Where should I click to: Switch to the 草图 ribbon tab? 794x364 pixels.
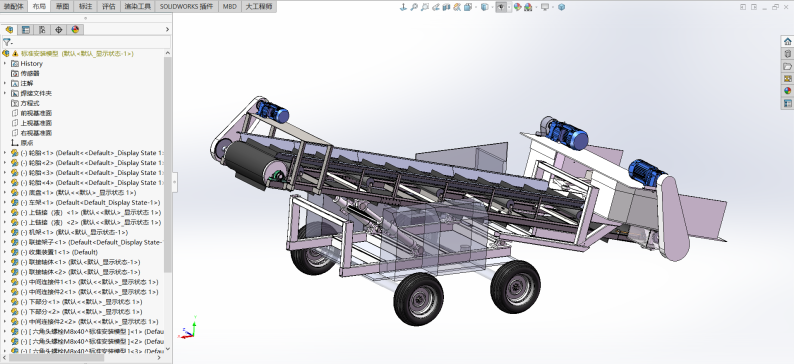click(x=62, y=7)
